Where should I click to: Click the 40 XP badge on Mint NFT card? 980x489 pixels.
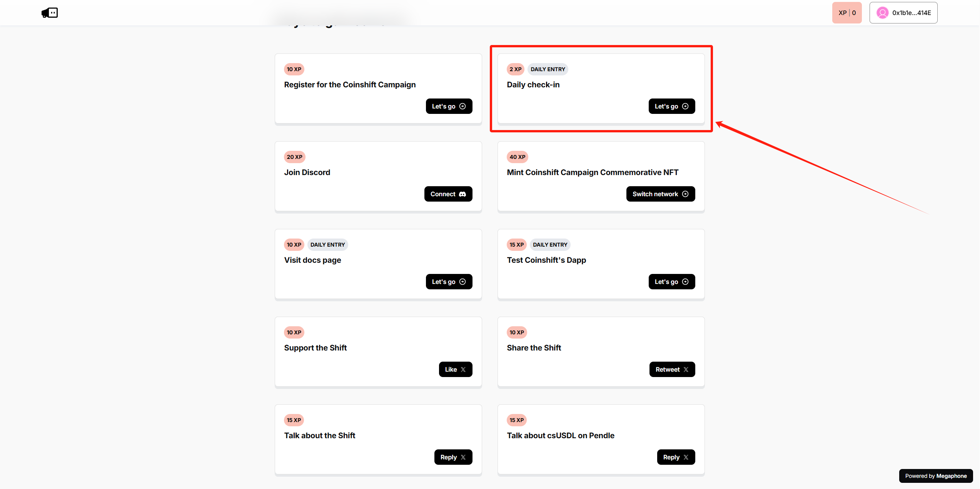[518, 157]
